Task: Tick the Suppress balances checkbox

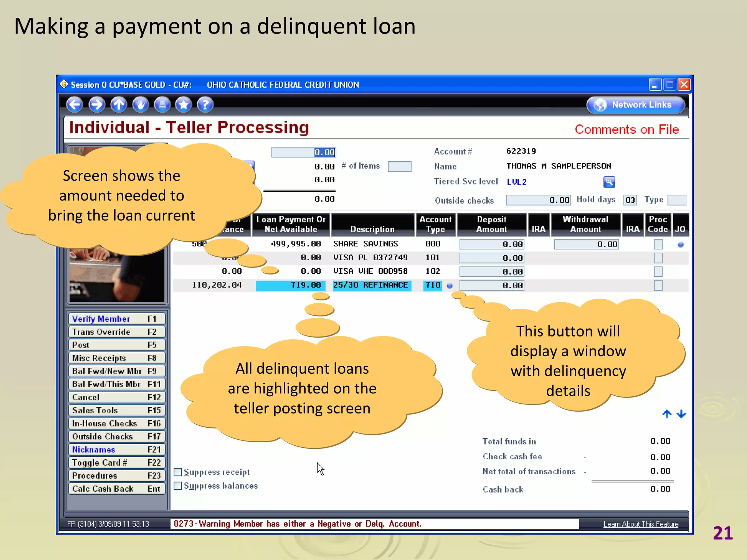Action: coord(178,486)
